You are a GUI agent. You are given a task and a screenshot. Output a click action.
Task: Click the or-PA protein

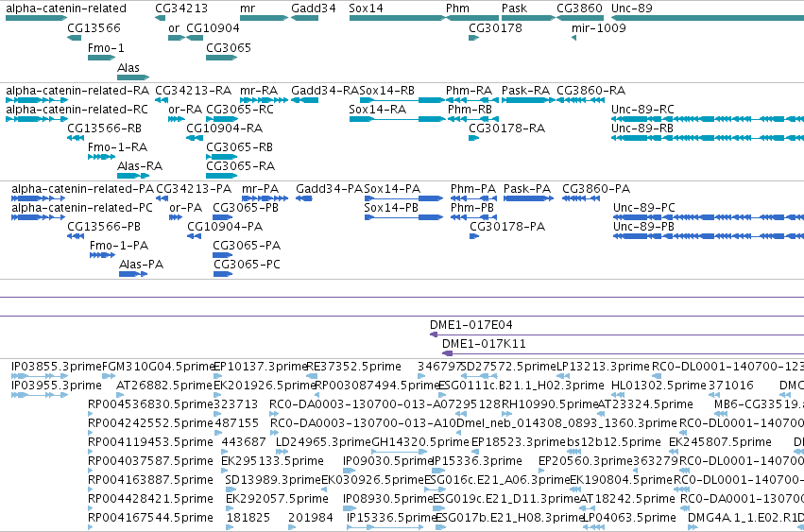[176, 217]
